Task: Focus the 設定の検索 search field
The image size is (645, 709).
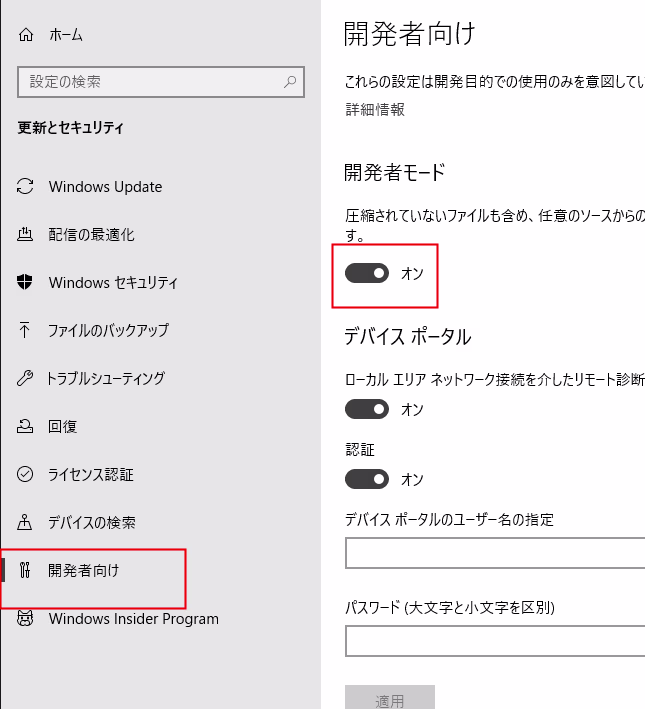Action: coord(161,82)
